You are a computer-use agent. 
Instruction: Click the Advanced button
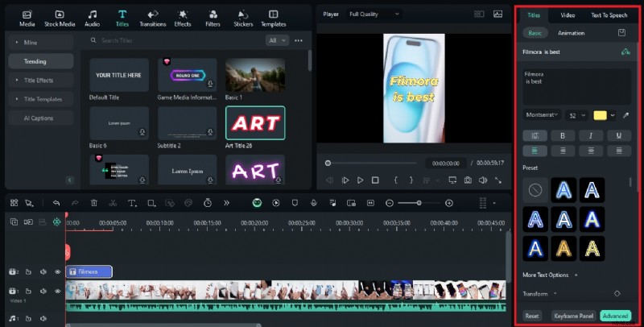[x=615, y=317]
